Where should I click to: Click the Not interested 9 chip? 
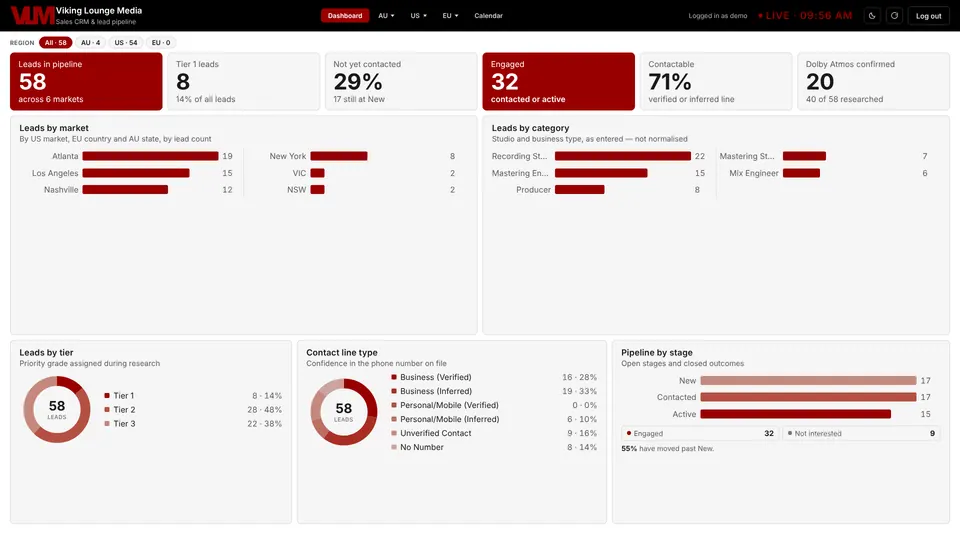coord(861,433)
